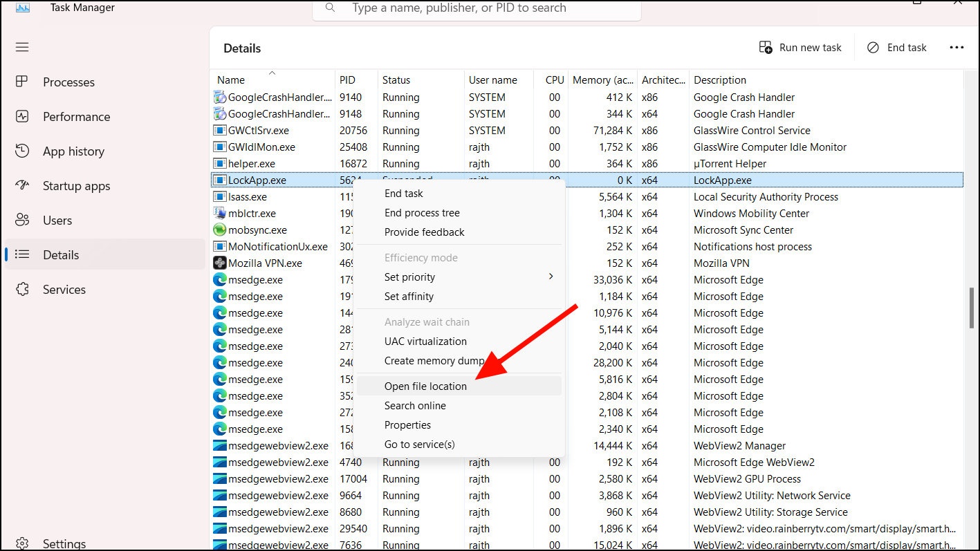
Task: Click the µTorrent Helper description
Action: click(x=730, y=164)
